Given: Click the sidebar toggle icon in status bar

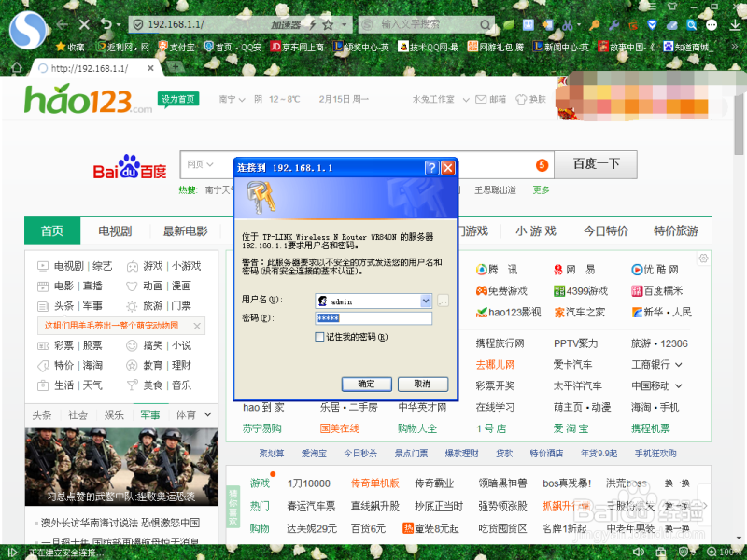Looking at the screenshot, I should (13, 553).
